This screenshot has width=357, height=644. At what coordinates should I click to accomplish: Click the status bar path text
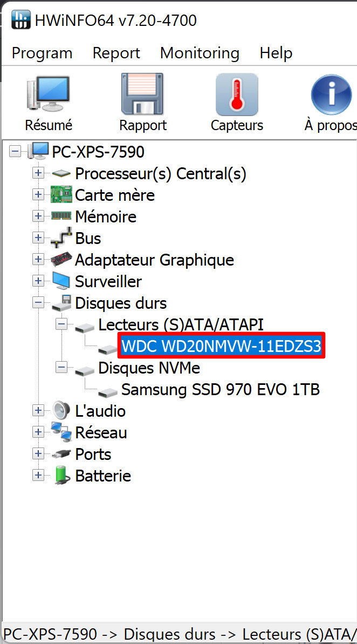[180, 633]
